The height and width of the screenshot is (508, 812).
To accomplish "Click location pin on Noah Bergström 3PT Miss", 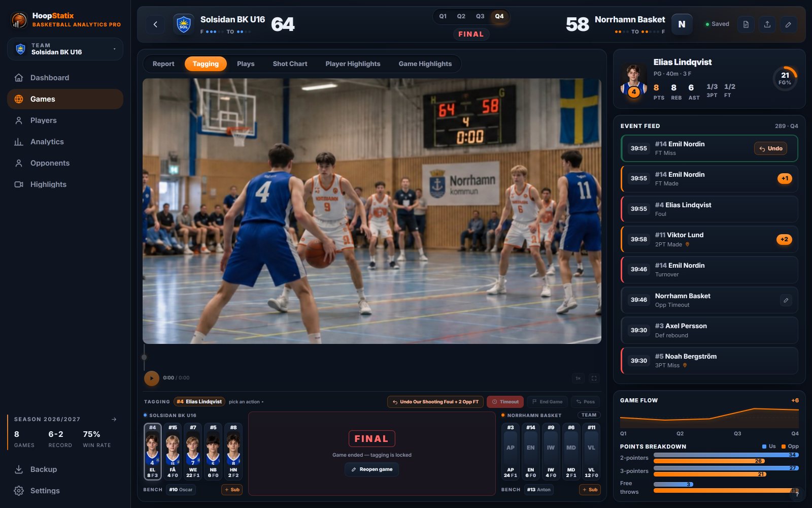I will tap(685, 365).
